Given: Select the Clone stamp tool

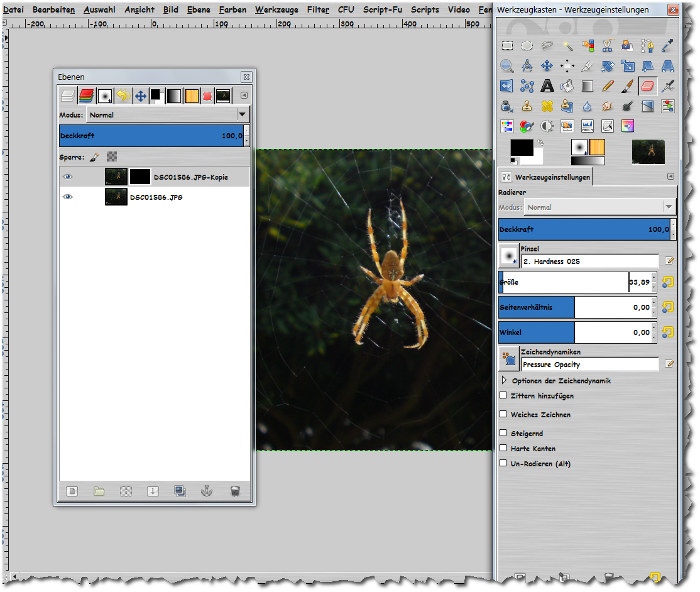Looking at the screenshot, I should click(x=527, y=106).
